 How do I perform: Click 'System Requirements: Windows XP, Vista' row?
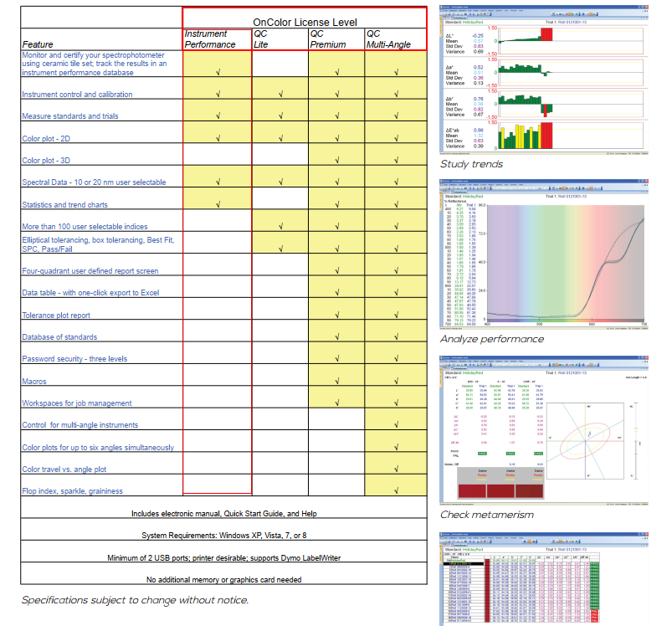(223, 529)
